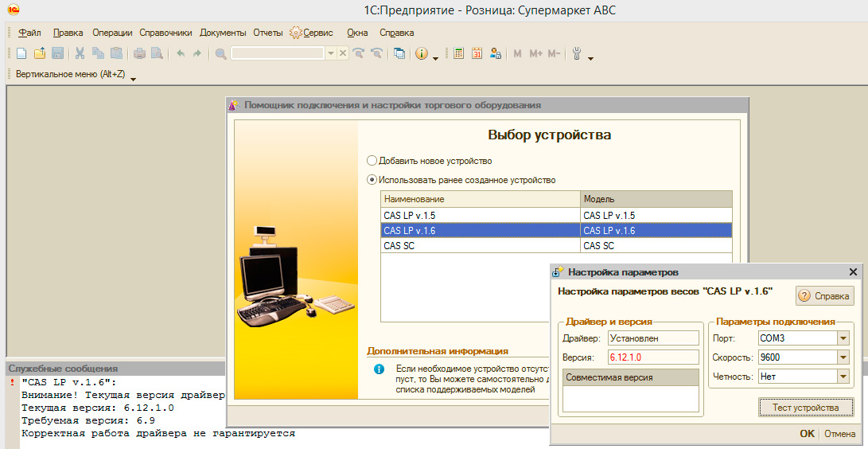This screenshot has width=868, height=449.
Task: Open the info help icon
Action: tap(422, 53)
